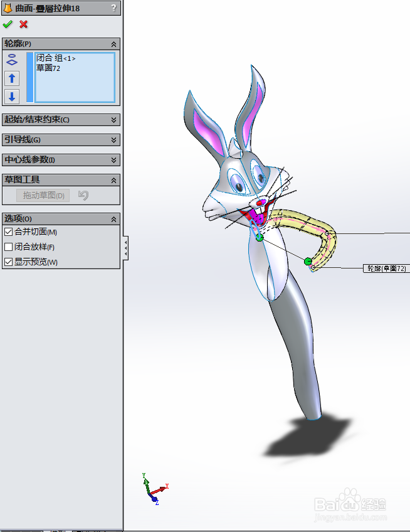Click the profile selection icon beside list
This screenshot has height=532, width=410.
click(x=12, y=60)
